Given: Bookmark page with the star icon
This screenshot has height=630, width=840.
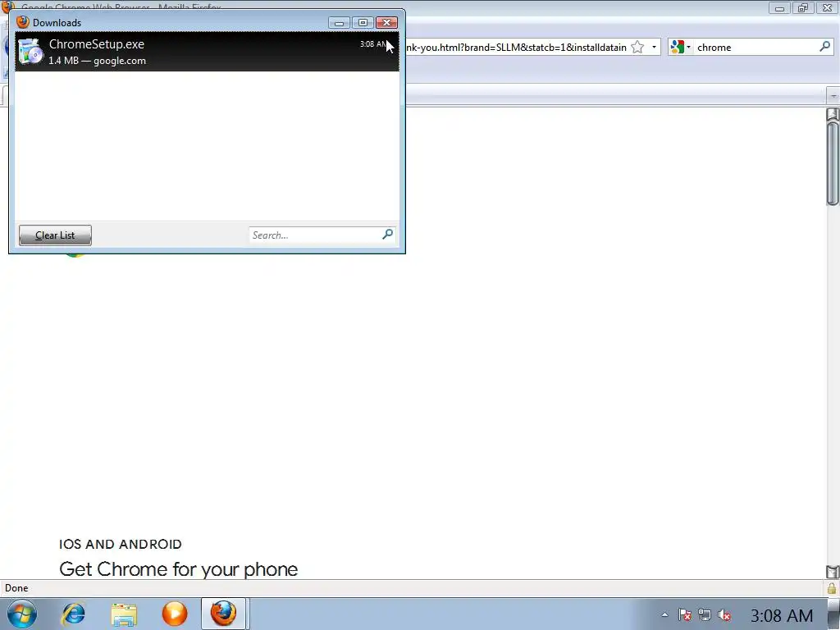Looking at the screenshot, I should point(637,47).
